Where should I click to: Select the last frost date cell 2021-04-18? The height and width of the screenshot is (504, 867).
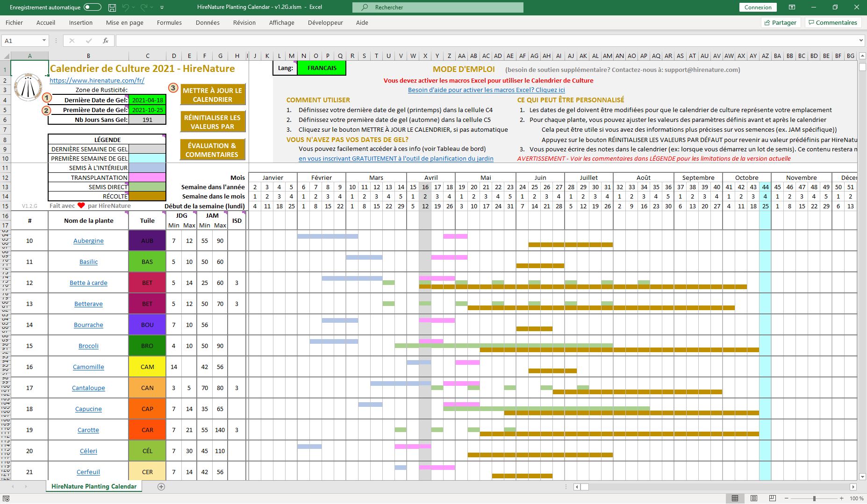click(x=147, y=100)
